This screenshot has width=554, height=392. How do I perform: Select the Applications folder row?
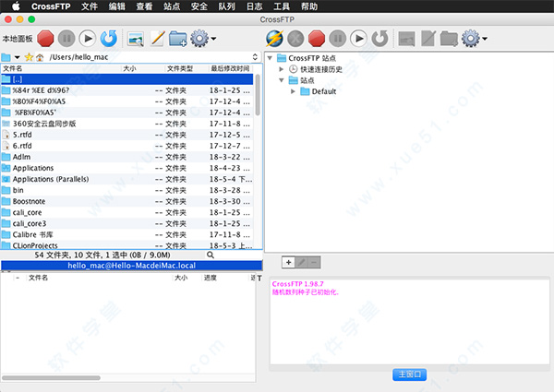pos(127,168)
